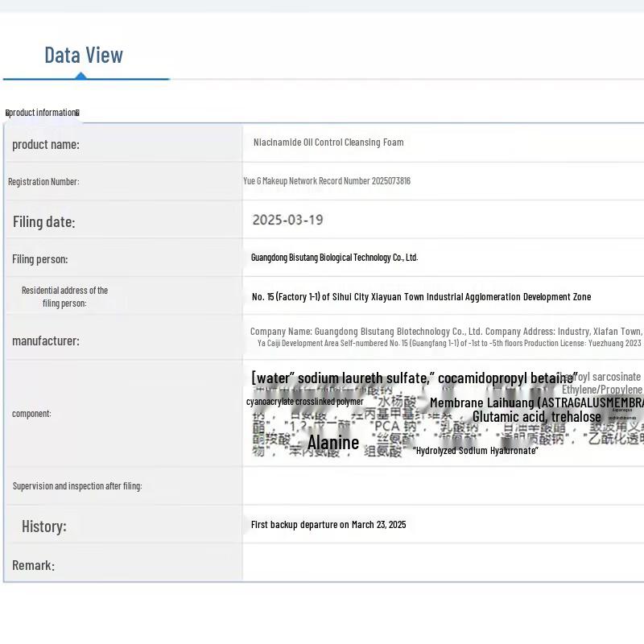Click the component row label
This screenshot has height=644, width=644.
click(x=31, y=414)
